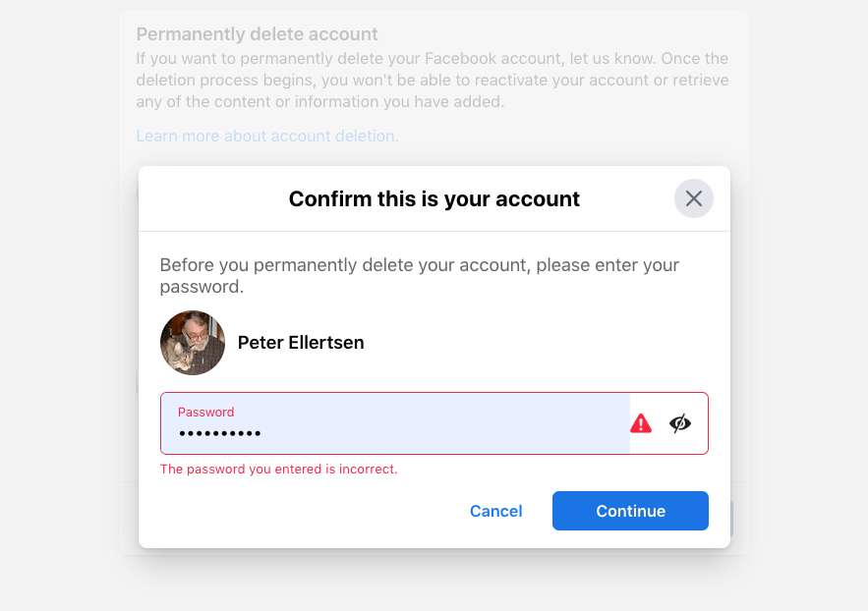Click Peter Ellertsen's profile picture
Screen dimensions: 868x611
tap(193, 343)
